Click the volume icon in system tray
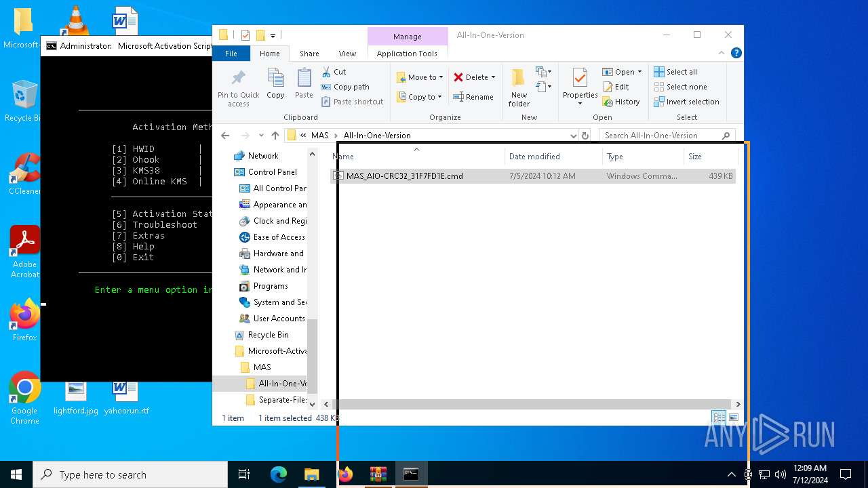 pos(780,474)
